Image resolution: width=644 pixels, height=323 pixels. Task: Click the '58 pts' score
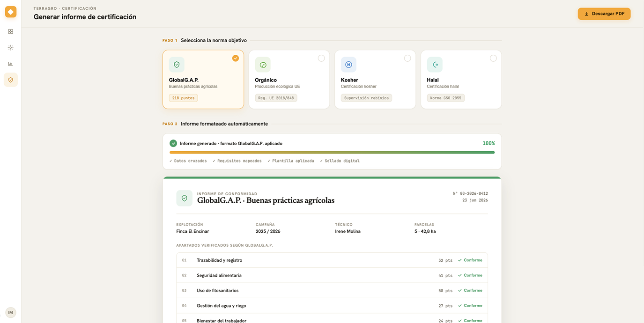(x=445, y=291)
